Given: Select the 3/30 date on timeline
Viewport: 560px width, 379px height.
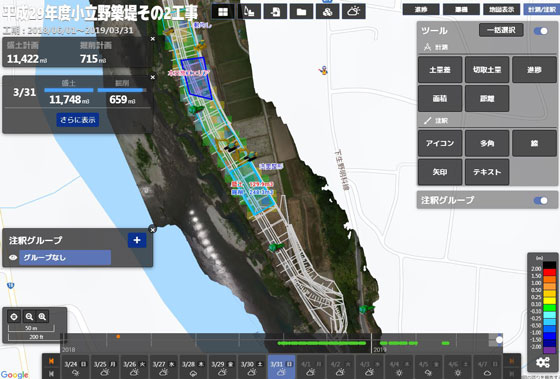Looking at the screenshot, I should 252,367.
